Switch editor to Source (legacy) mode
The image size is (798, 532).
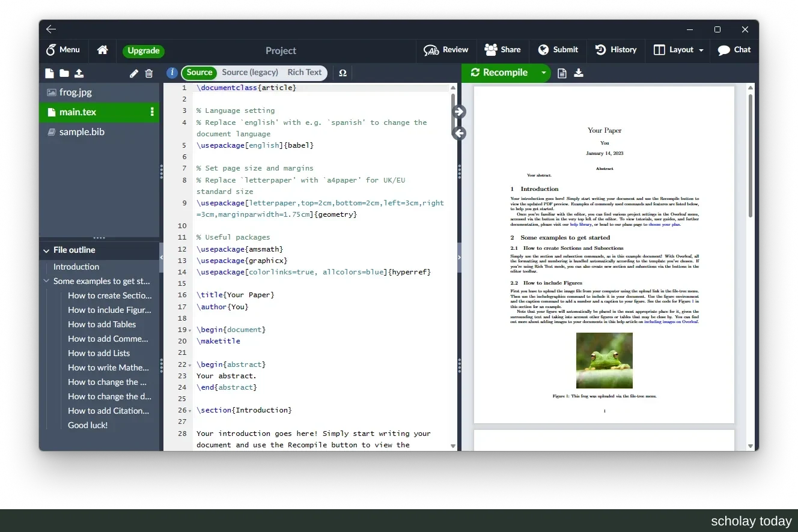pyautogui.click(x=250, y=72)
